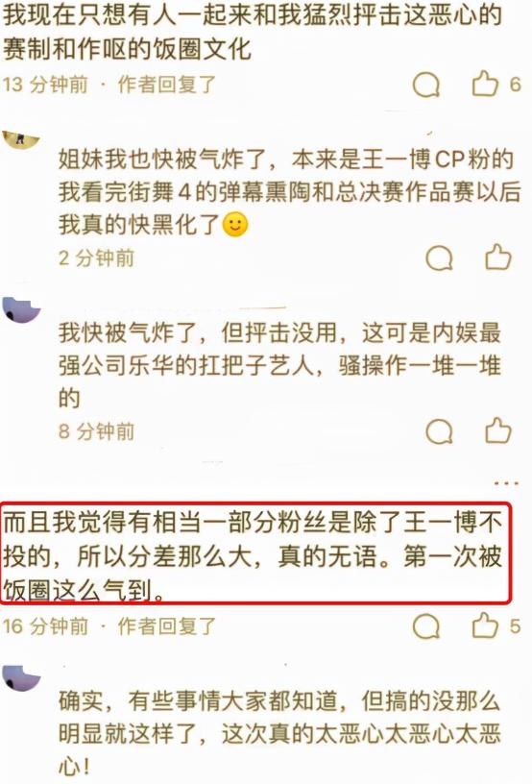532x784 pixels.
Task: Open avatar of 确实 reply commenter
Action: pyautogui.click(x=21, y=678)
